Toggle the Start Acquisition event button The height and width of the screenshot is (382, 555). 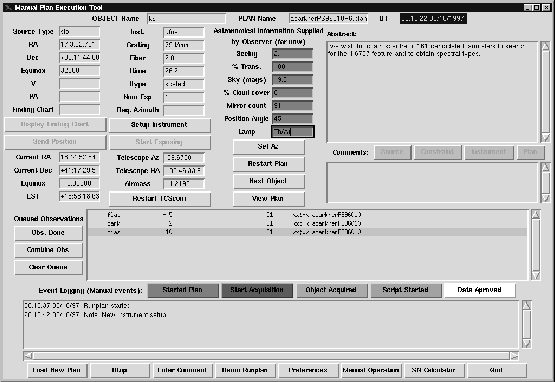pos(257,290)
